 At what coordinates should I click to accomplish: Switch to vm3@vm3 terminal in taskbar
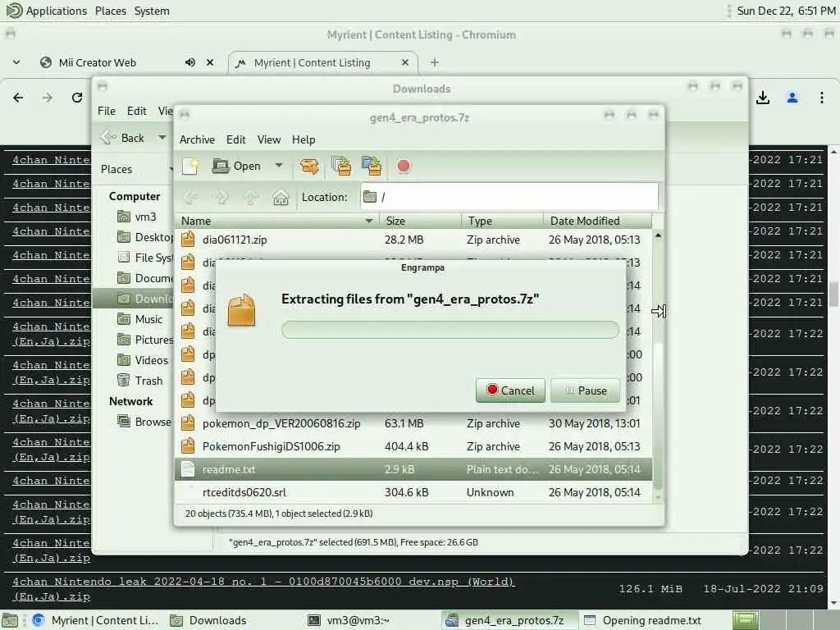click(348, 620)
